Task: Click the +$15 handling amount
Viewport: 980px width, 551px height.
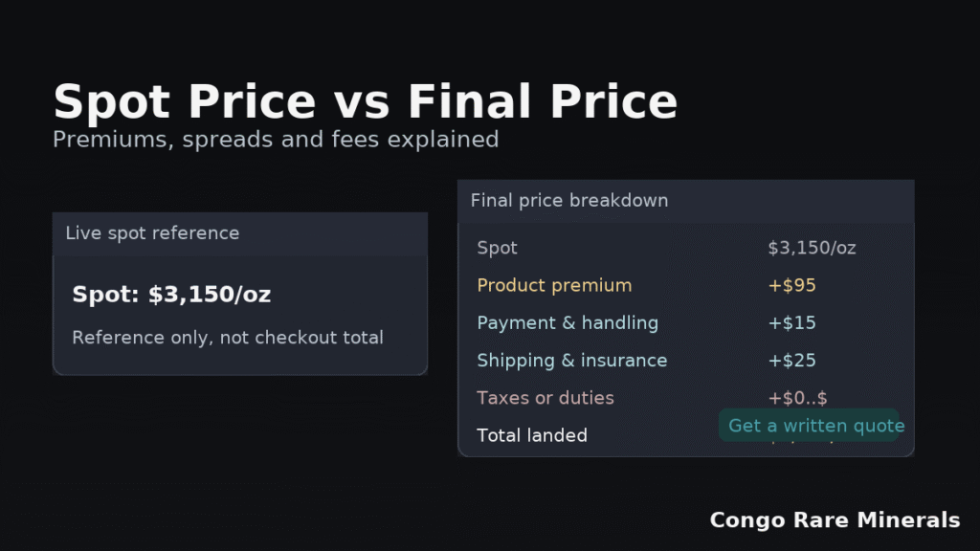Action: pos(791,322)
